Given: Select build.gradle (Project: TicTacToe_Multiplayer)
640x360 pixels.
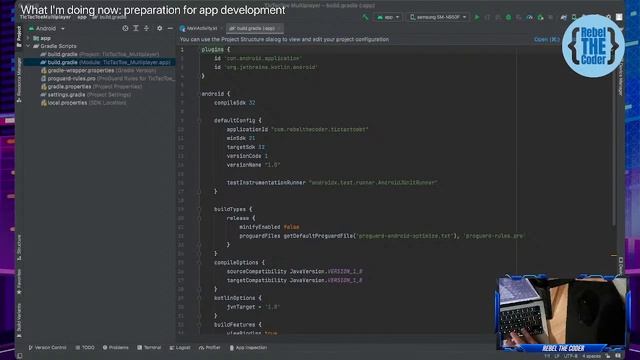Looking at the screenshot, I should (x=100, y=54).
